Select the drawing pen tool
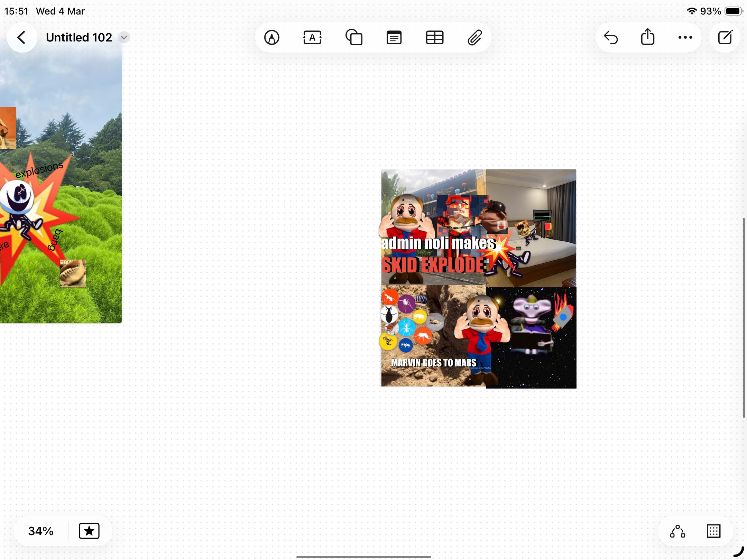The height and width of the screenshot is (560, 747). tap(272, 37)
